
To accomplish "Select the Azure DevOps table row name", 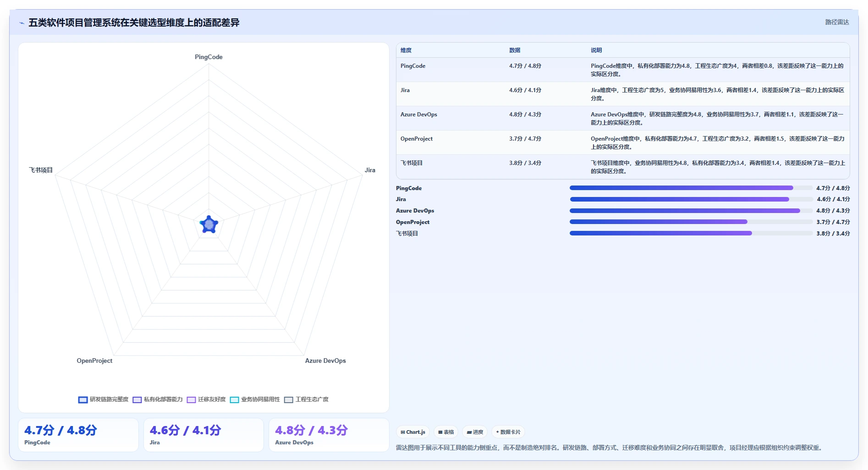I will 419,115.
